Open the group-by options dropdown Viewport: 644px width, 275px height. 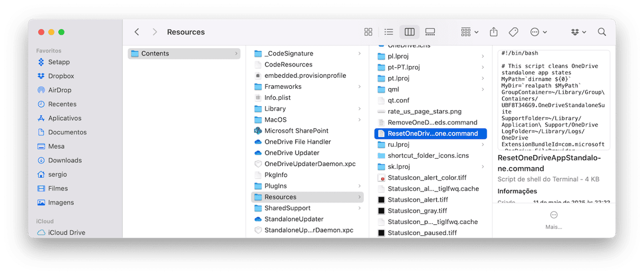(x=469, y=32)
